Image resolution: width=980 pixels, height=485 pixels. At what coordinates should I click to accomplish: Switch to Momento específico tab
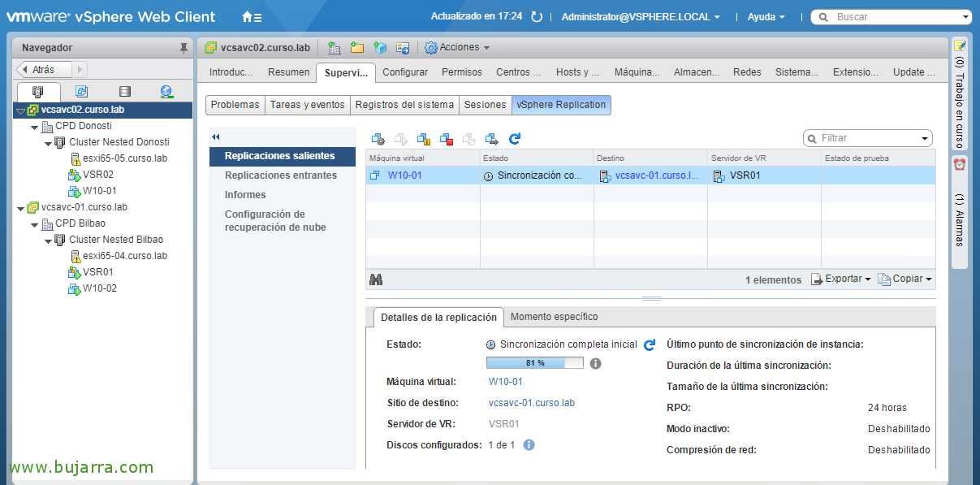click(555, 317)
